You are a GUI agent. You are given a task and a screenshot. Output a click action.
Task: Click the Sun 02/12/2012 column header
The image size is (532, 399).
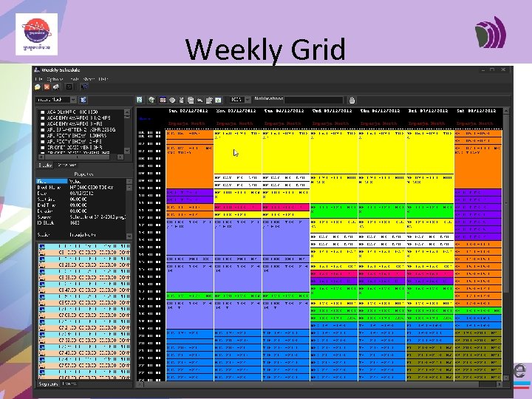(x=188, y=111)
